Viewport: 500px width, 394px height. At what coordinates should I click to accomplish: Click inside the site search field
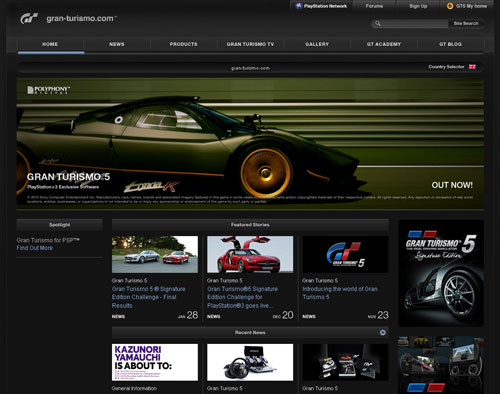point(415,23)
